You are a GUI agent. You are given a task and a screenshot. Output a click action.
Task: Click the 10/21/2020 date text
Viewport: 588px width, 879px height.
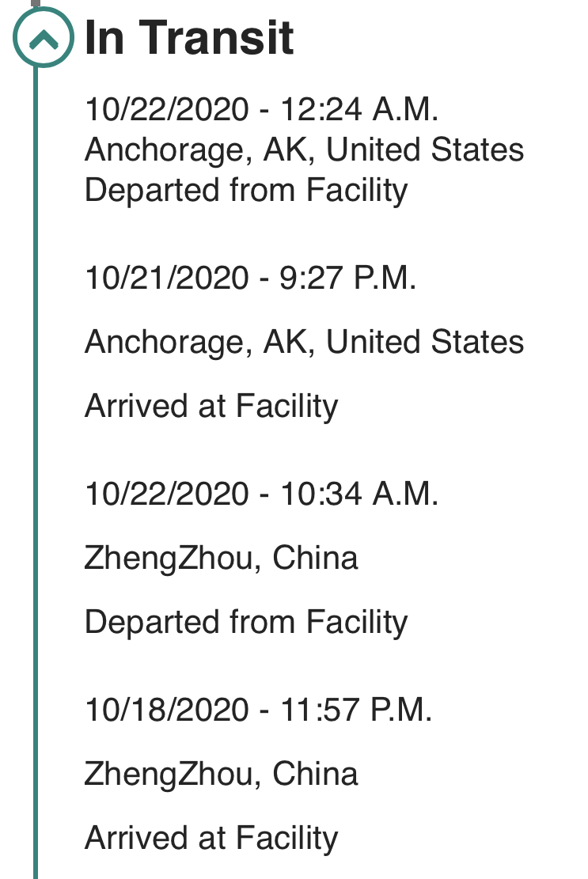(x=166, y=278)
